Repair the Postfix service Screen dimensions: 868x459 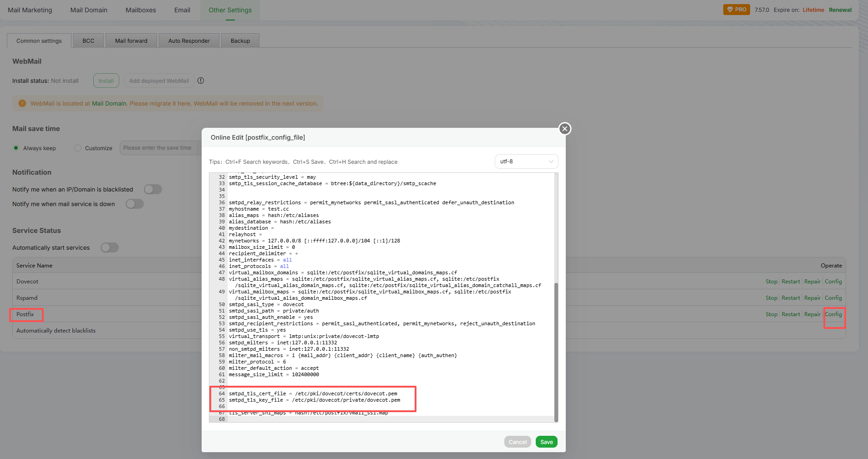[812, 314]
